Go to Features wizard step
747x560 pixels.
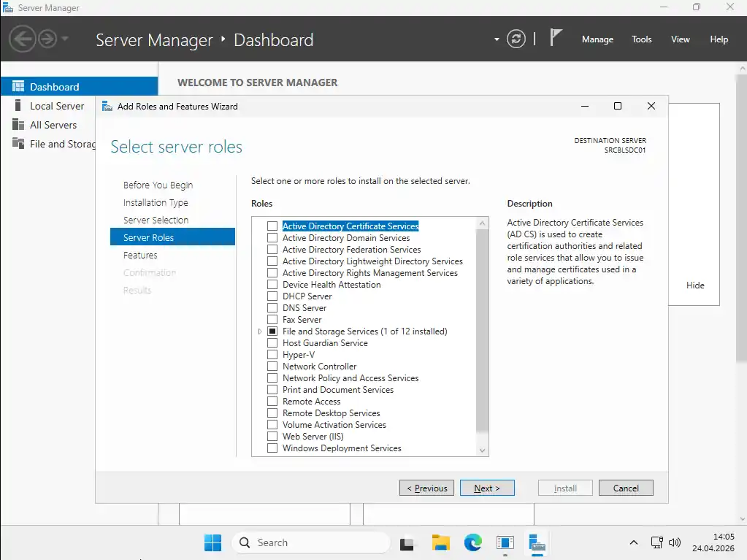click(x=140, y=256)
